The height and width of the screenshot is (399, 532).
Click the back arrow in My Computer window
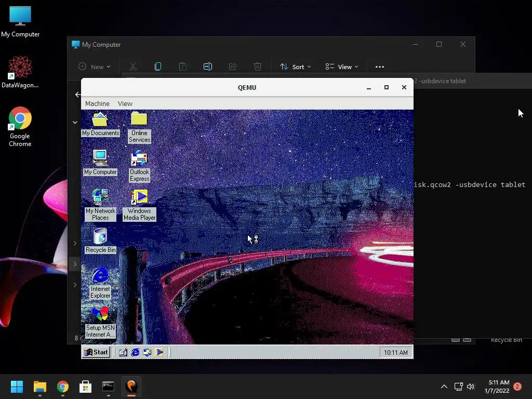coord(78,95)
